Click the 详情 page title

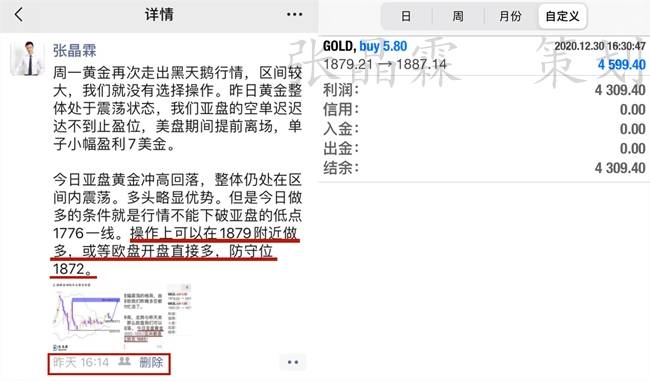tap(159, 15)
